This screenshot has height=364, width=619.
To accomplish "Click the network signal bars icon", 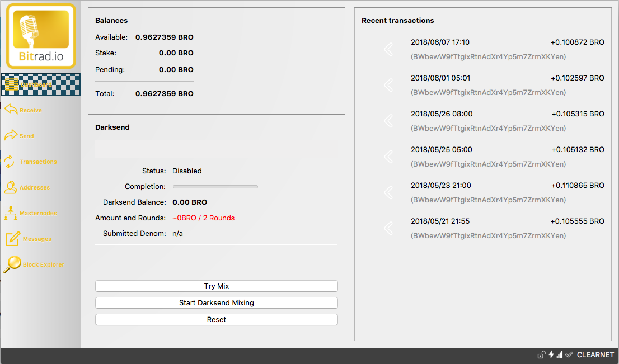I will 560,354.
